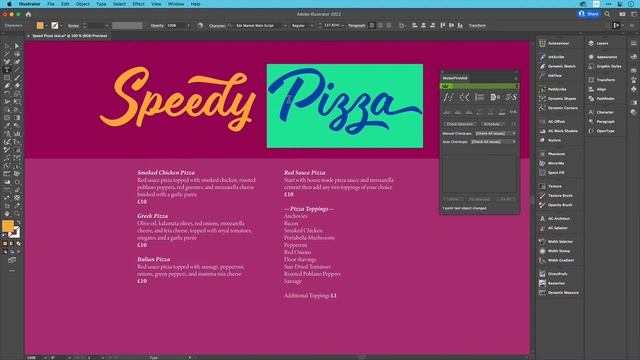Open the Width Selector panel
This screenshot has width=640, height=360.
[556, 242]
